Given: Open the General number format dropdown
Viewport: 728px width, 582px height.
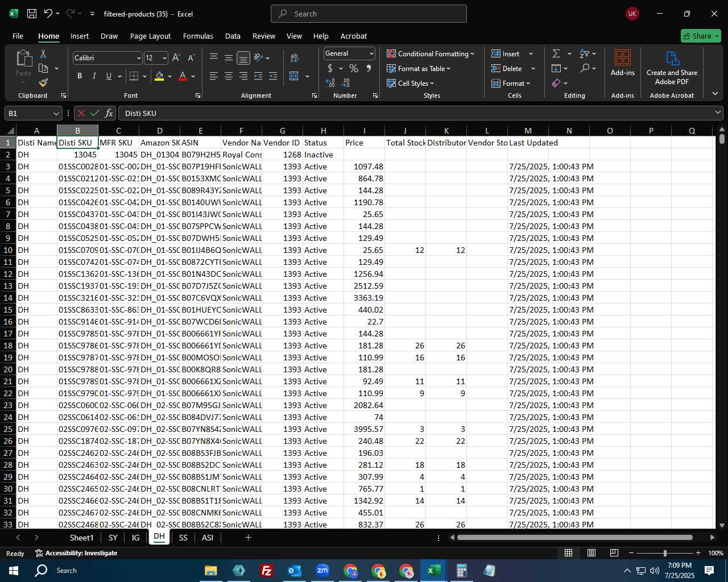Looking at the screenshot, I should (x=371, y=53).
